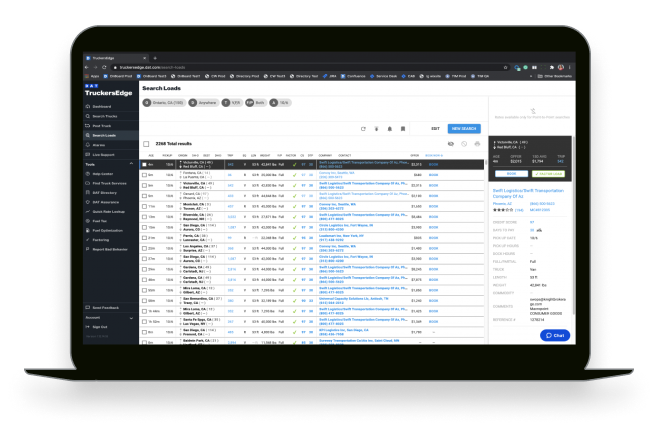The image size is (658, 426).
Task: Toggle the select-all results checkbox
Action: pyautogui.click(x=146, y=144)
